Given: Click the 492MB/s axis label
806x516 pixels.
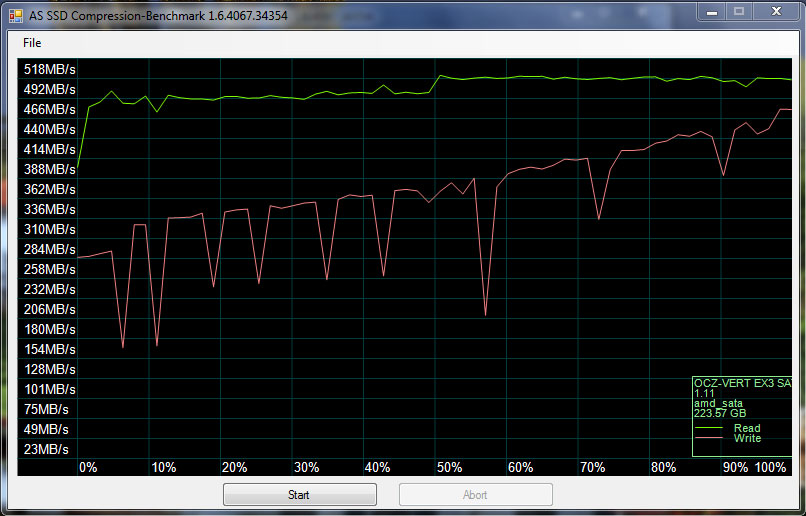Looking at the screenshot, I should pyautogui.click(x=50, y=89).
